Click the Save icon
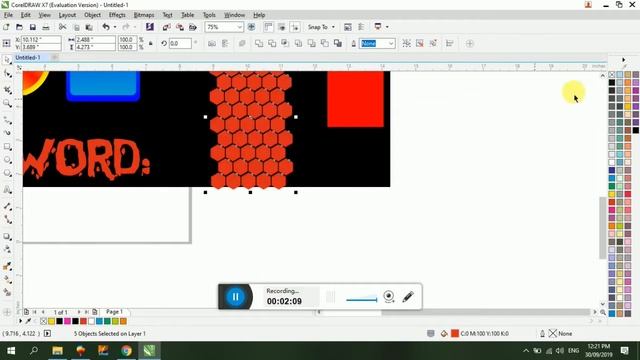Image resolution: width=640 pixels, height=360 pixels. pyautogui.click(x=33, y=27)
